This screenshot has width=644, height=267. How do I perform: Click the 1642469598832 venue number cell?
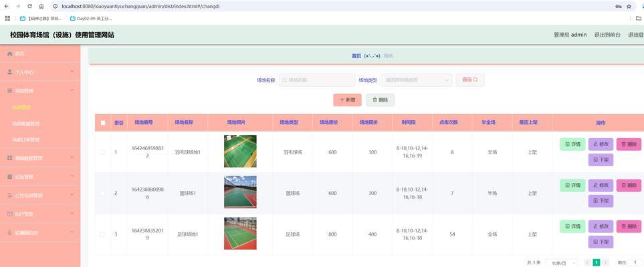coord(147,152)
